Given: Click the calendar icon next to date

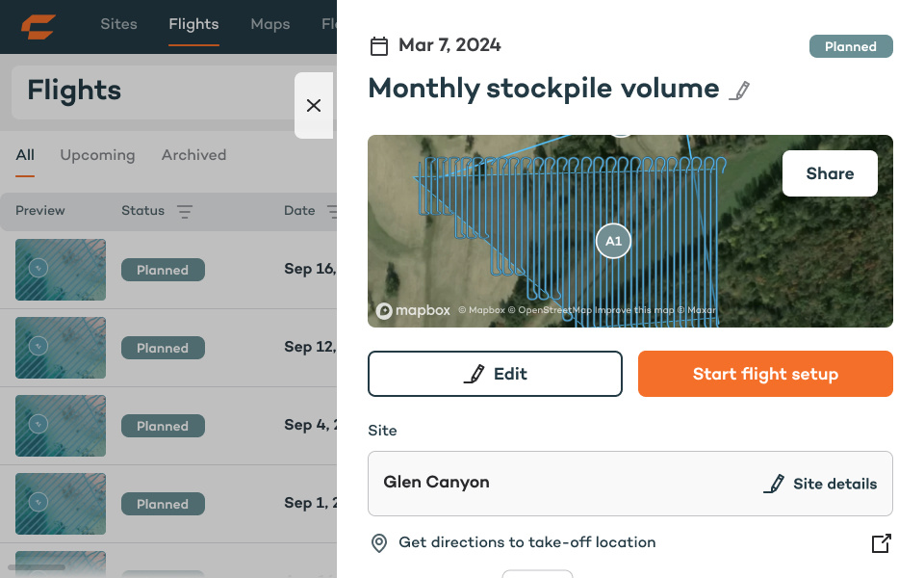Looking at the screenshot, I should [x=379, y=46].
